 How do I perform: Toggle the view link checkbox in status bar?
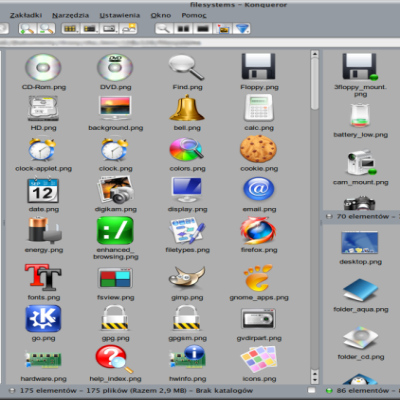312,390
